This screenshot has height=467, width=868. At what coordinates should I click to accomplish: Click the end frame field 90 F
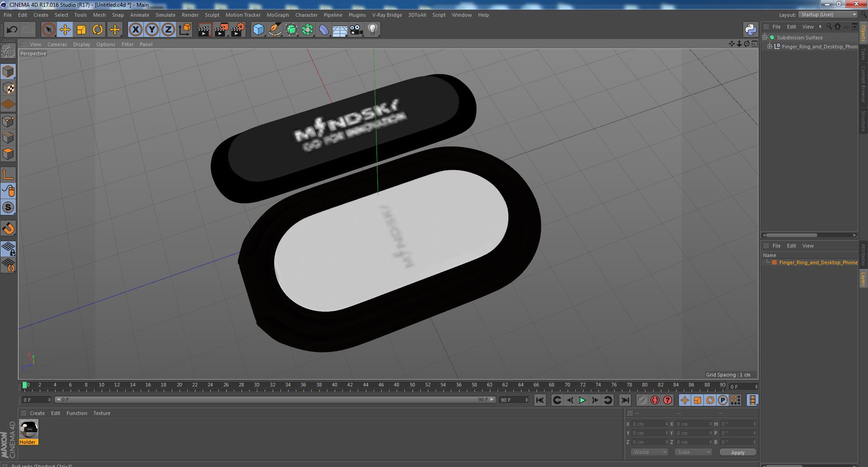(x=513, y=400)
